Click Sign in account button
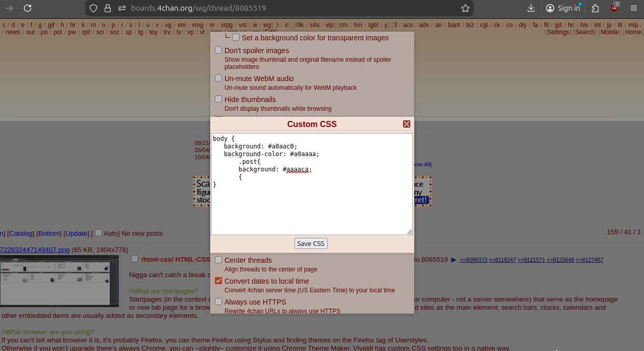The image size is (644, 351). point(563,8)
